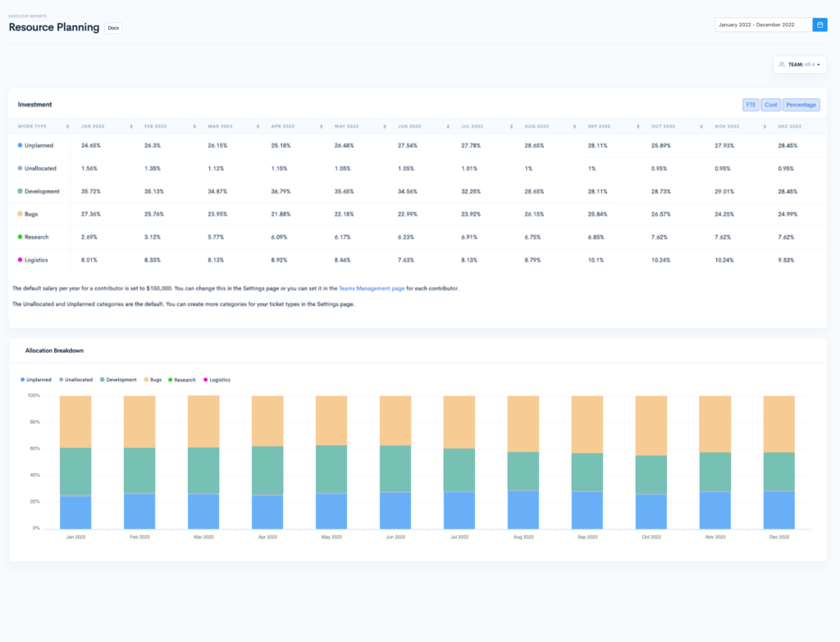The image size is (840, 642).
Task: Sort the Mar 2022 column
Action: point(258,127)
